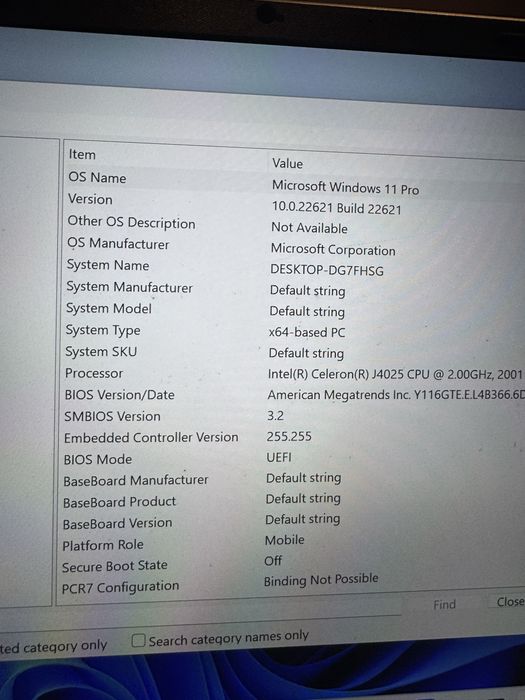Select the Mobile value
525x700 pixels.
(x=284, y=540)
